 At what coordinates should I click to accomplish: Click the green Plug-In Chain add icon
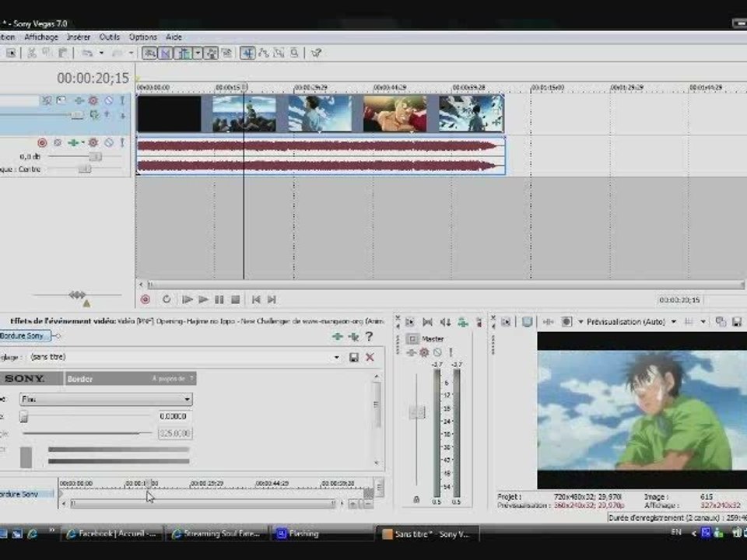337,337
